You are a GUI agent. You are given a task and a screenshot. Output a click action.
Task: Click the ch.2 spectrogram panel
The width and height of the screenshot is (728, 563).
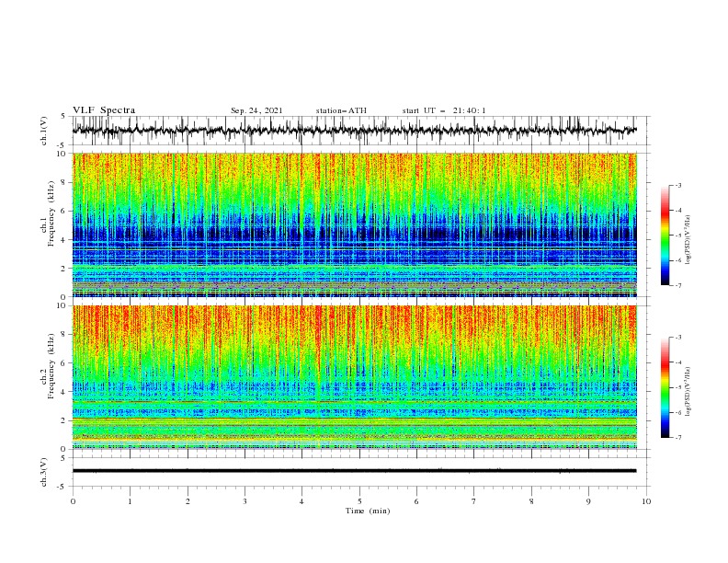click(x=355, y=377)
